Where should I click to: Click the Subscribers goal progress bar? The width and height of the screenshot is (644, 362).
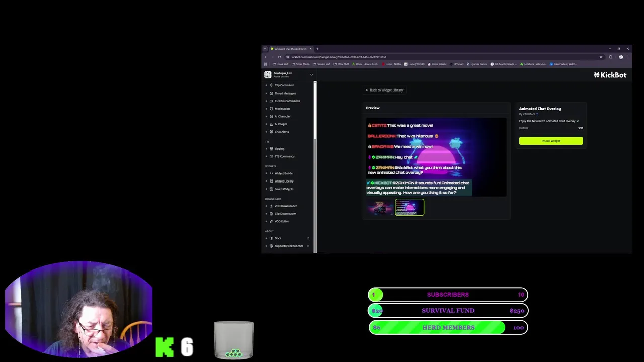click(x=448, y=295)
